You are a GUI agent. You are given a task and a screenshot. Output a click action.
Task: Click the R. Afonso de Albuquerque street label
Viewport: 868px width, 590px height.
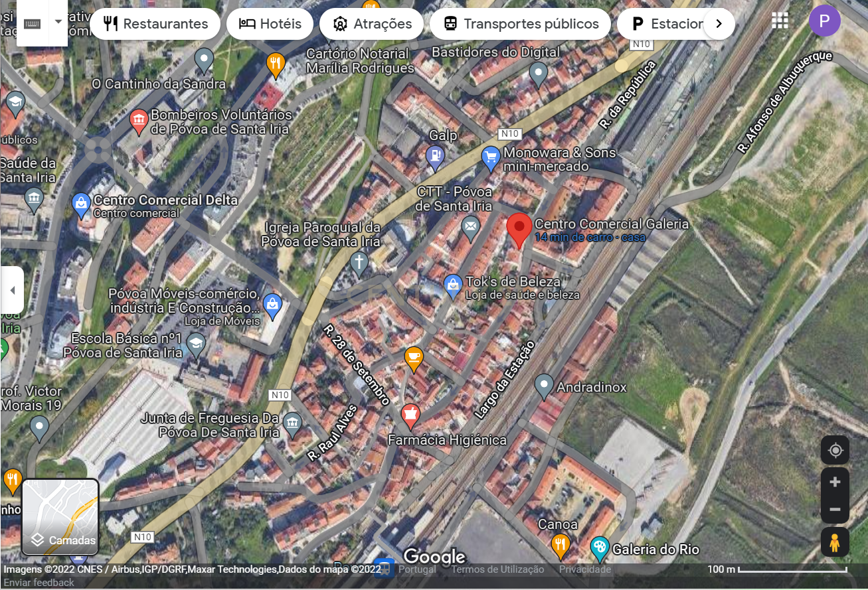coord(784,102)
